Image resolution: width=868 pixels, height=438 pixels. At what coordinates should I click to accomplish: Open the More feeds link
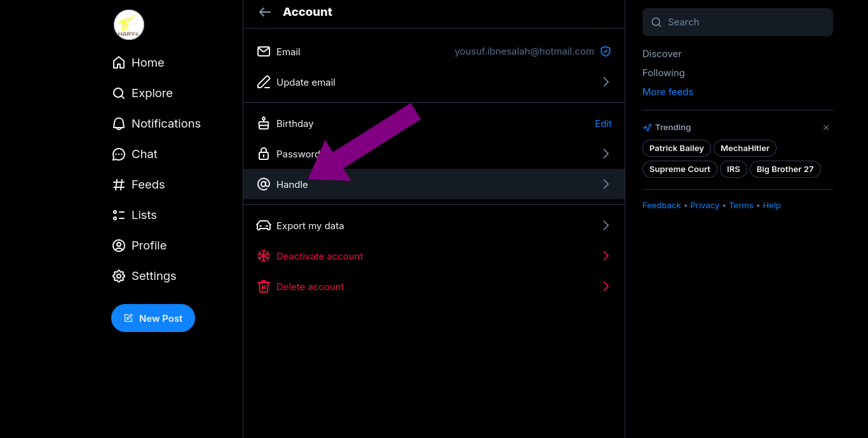[x=667, y=92]
